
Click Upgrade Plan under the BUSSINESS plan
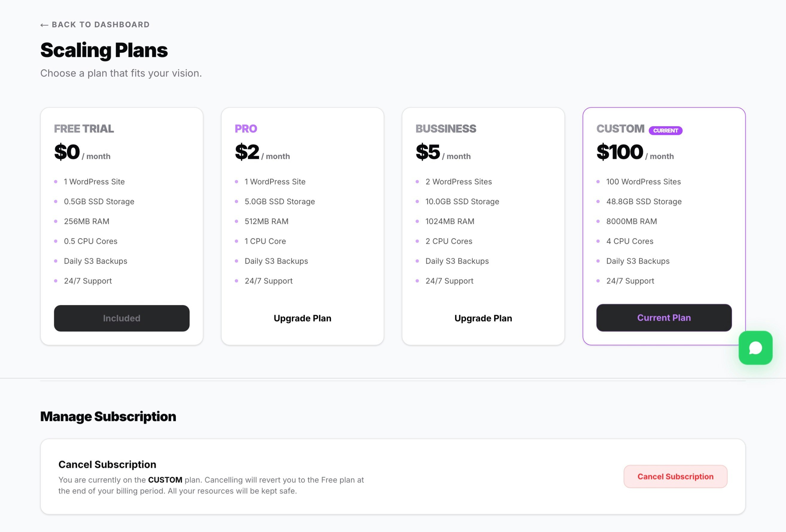[x=483, y=318]
